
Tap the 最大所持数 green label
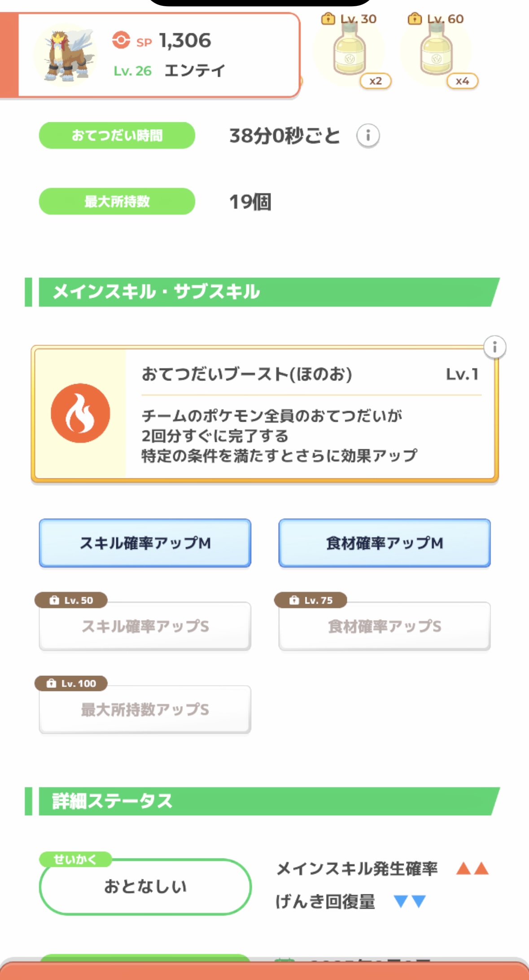click(117, 201)
